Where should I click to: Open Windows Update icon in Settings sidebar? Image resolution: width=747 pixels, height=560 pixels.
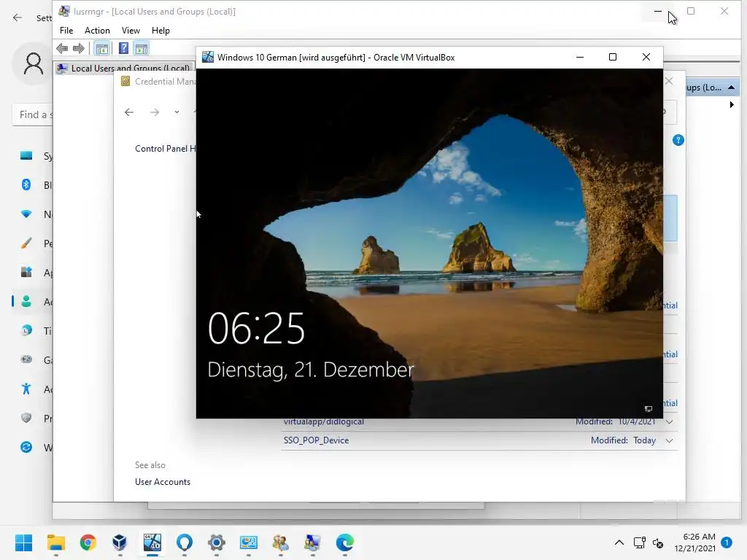pos(26,447)
